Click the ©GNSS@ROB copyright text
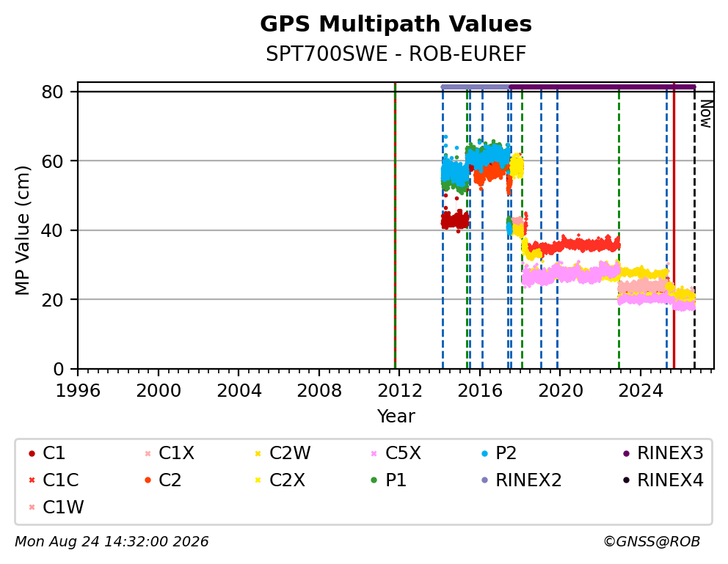 click(x=652, y=541)
